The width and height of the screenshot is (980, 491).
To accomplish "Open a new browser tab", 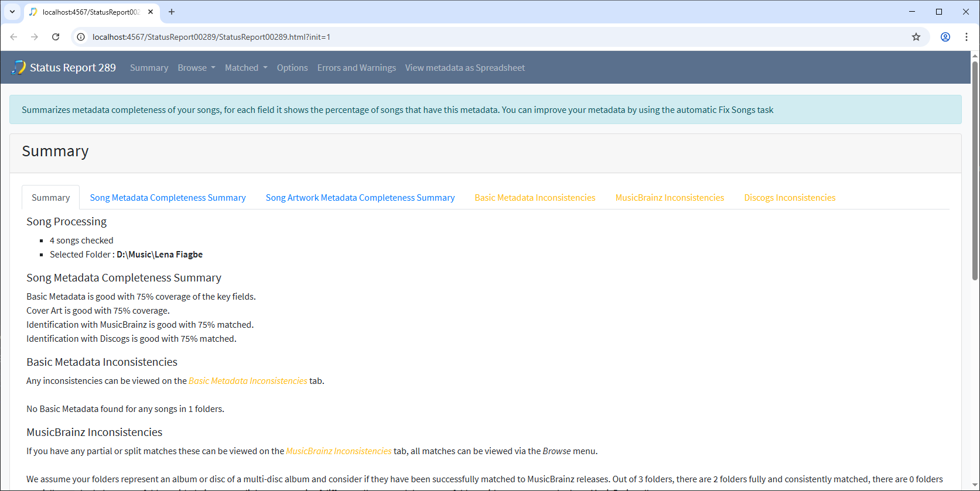I will point(172,12).
